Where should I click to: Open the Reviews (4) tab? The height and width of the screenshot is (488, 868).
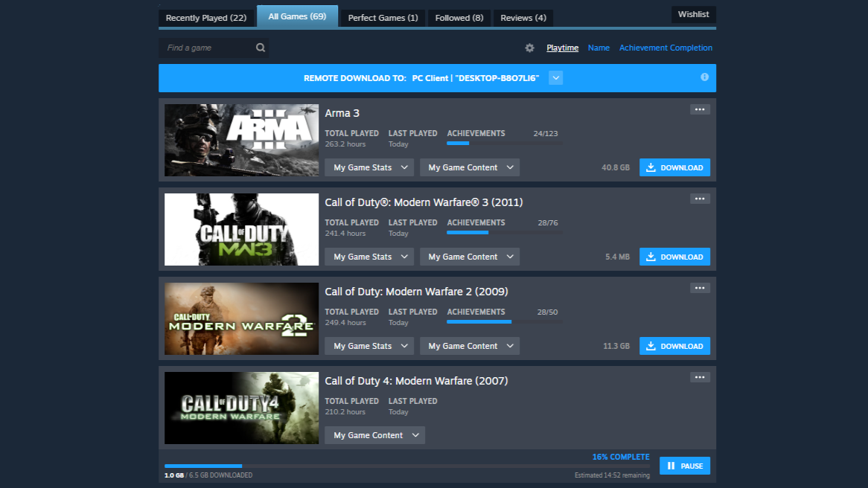click(x=523, y=18)
